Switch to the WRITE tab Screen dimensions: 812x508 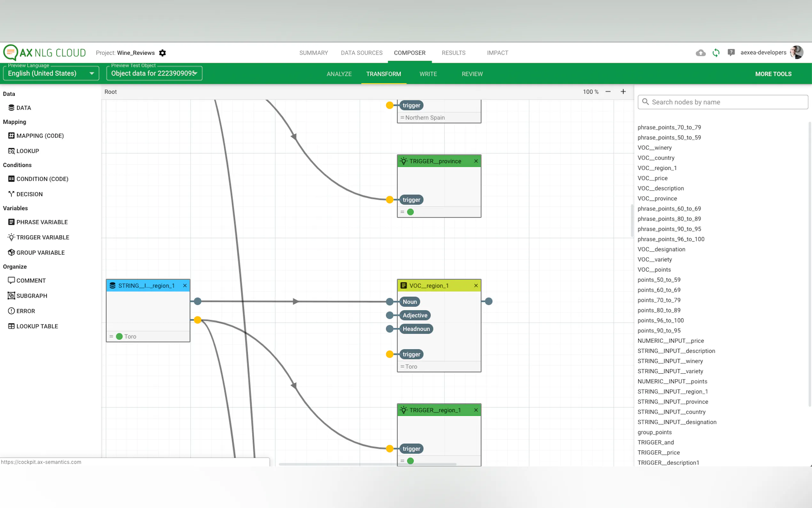[428, 74]
